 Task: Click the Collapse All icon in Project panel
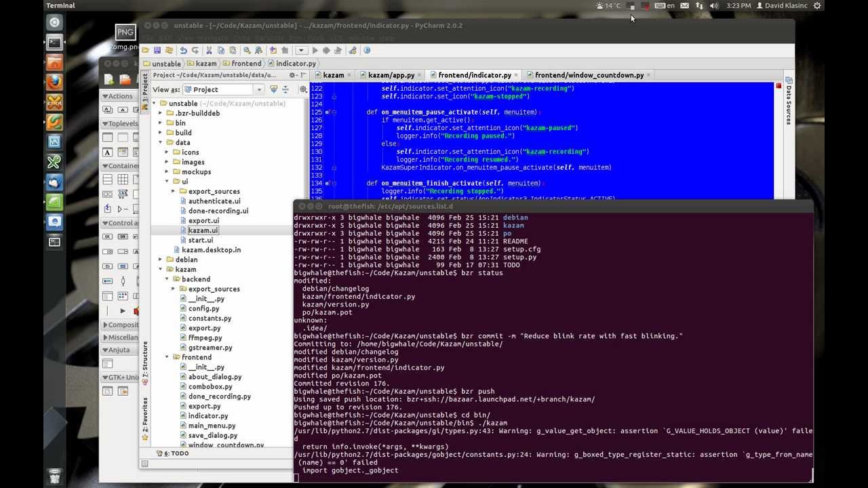(285, 89)
